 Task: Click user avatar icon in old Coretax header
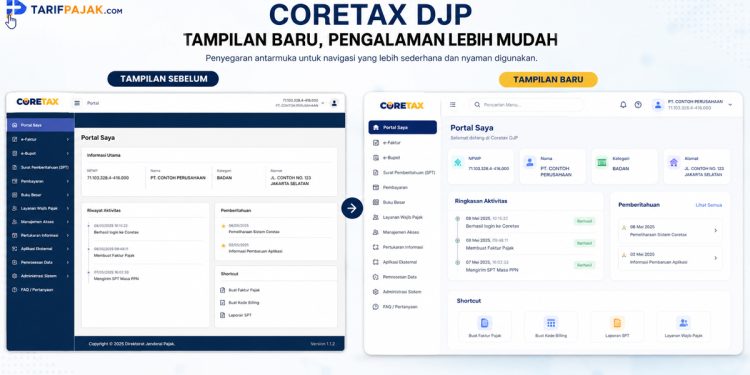click(334, 103)
